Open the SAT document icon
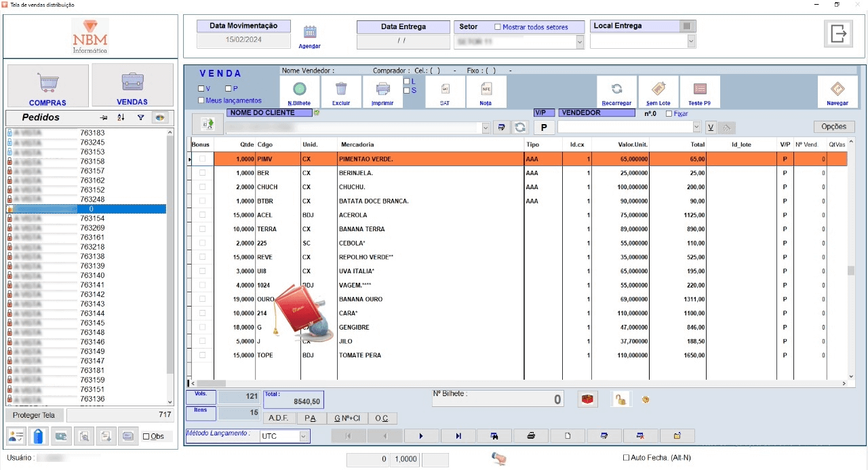Viewport: 868px width, 470px height. [445, 89]
